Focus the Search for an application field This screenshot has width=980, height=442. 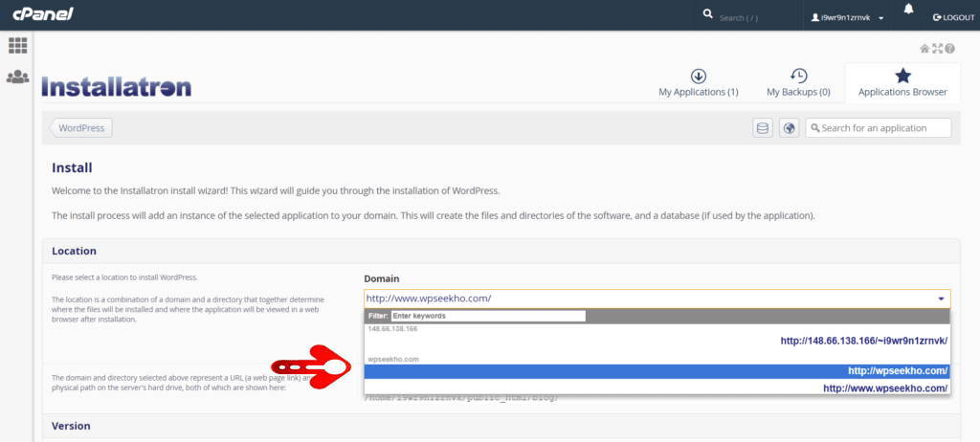[879, 128]
